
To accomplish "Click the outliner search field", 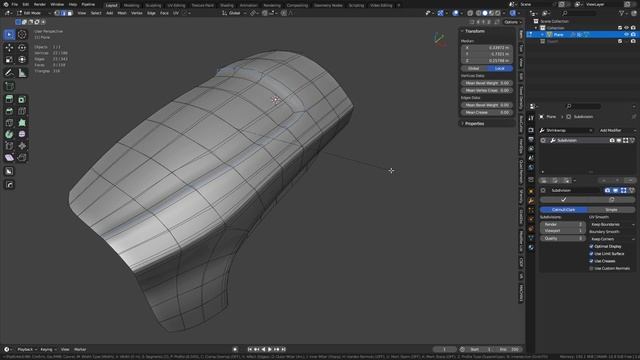I will tap(580, 13).
